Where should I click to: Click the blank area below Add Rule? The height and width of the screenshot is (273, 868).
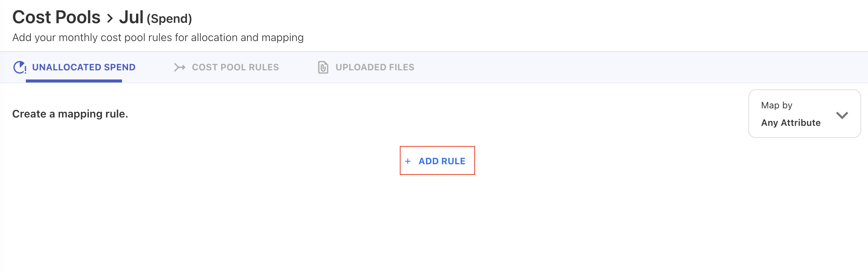(x=437, y=221)
